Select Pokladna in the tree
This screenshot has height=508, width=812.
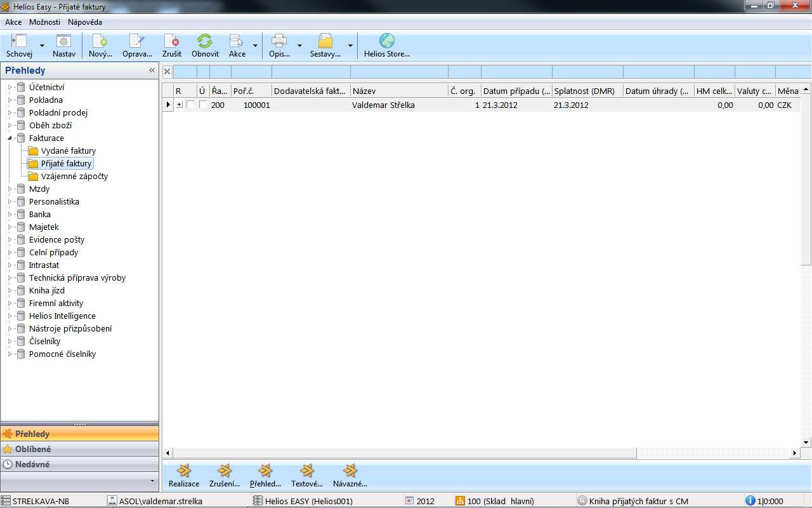point(46,100)
